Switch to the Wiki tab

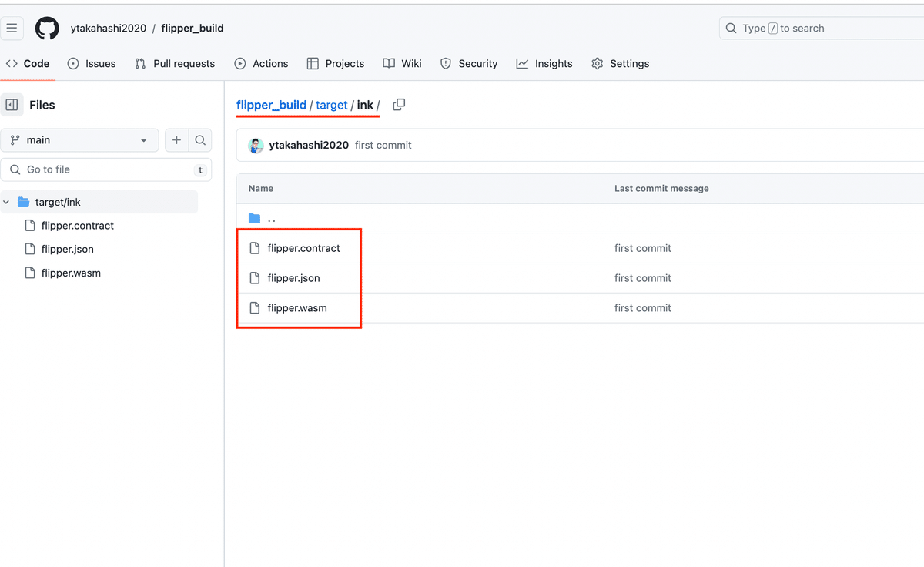tap(403, 64)
